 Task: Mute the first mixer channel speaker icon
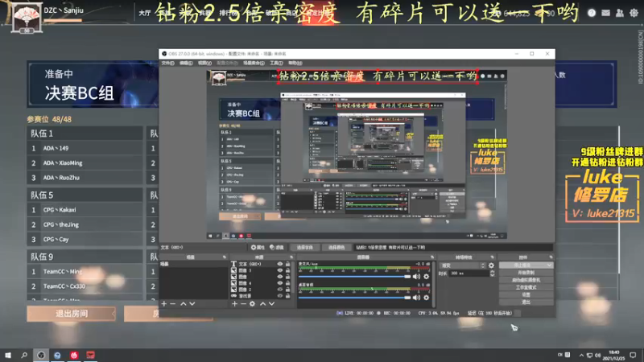pos(416,276)
